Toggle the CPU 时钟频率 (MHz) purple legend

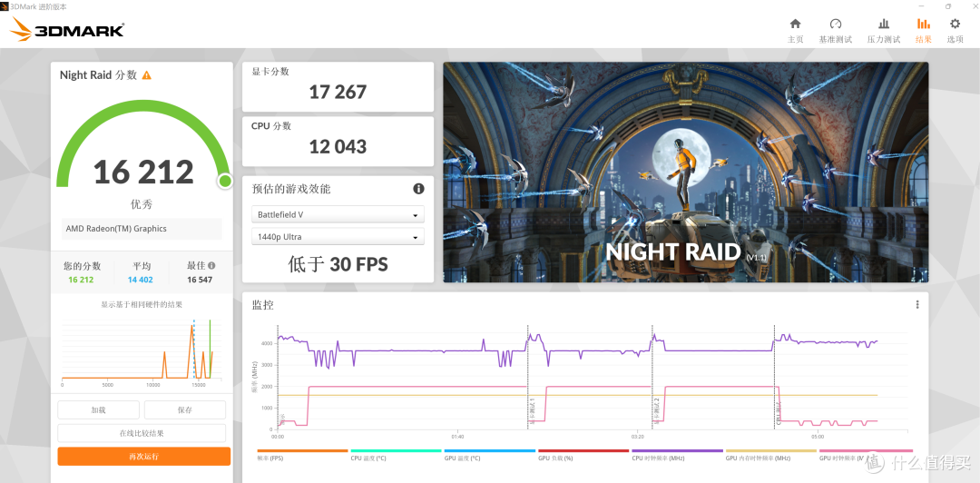click(678, 454)
